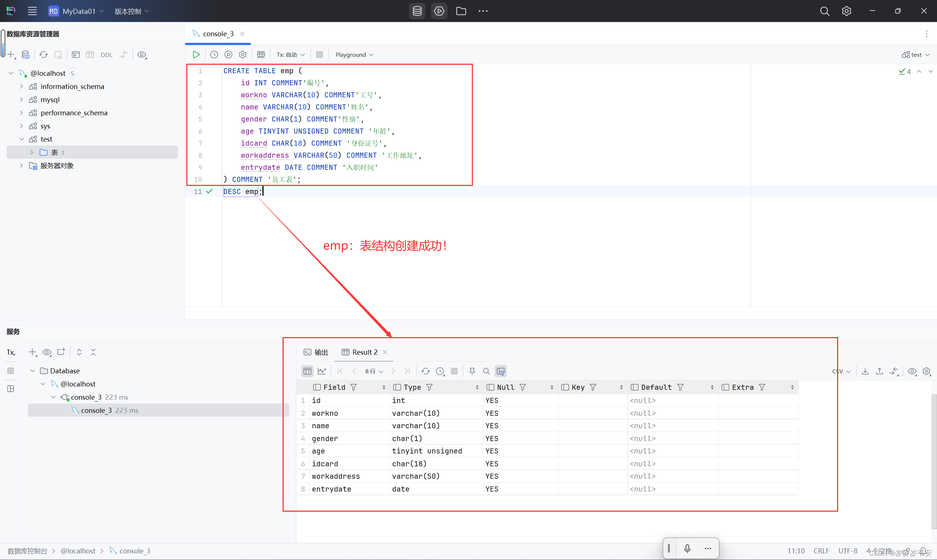Open the Tx: 自动 transaction mode dropdown

[291, 55]
